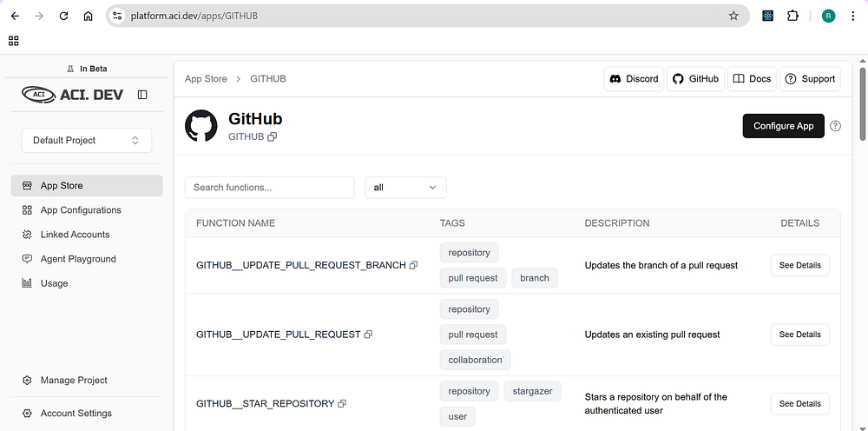Click the 'stargazer' tag
Image resolution: width=868 pixels, height=431 pixels.
(533, 391)
